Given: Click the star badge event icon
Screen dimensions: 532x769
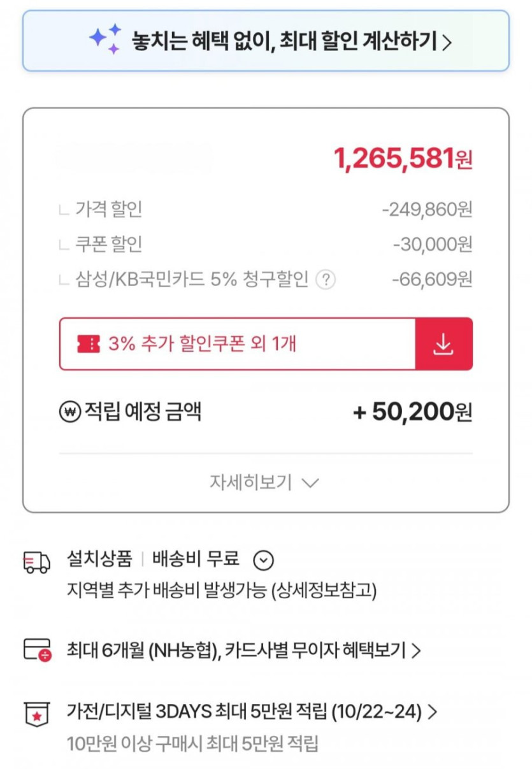Looking at the screenshot, I should coord(37,714).
